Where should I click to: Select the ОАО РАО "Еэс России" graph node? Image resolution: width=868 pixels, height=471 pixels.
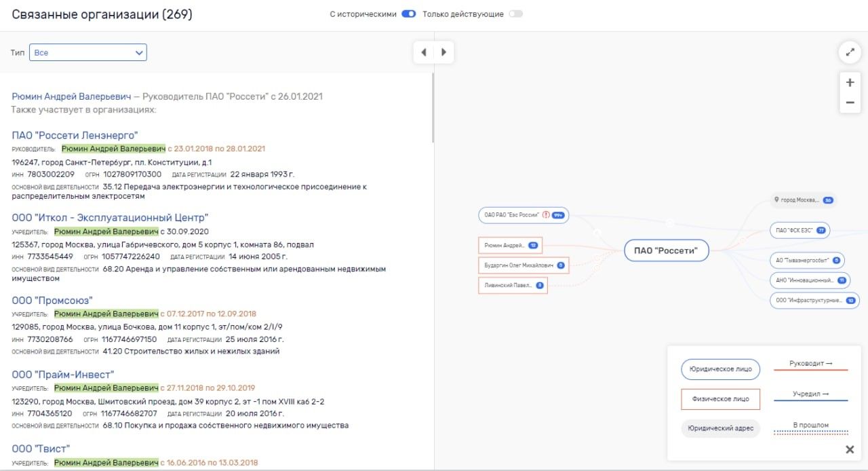(523, 215)
